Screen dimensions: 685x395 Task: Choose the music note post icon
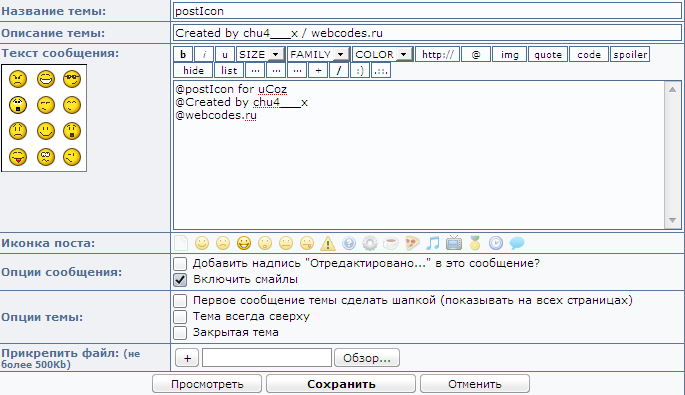pos(432,243)
